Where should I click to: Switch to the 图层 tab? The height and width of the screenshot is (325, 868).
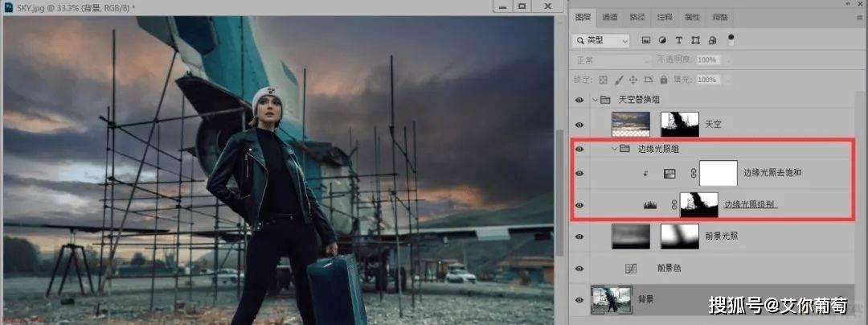pos(583,17)
